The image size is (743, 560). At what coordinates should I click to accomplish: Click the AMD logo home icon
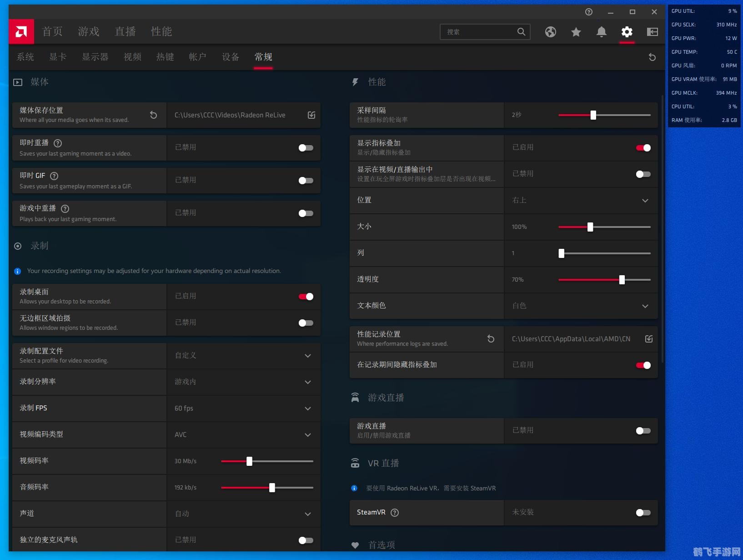pos(21,32)
